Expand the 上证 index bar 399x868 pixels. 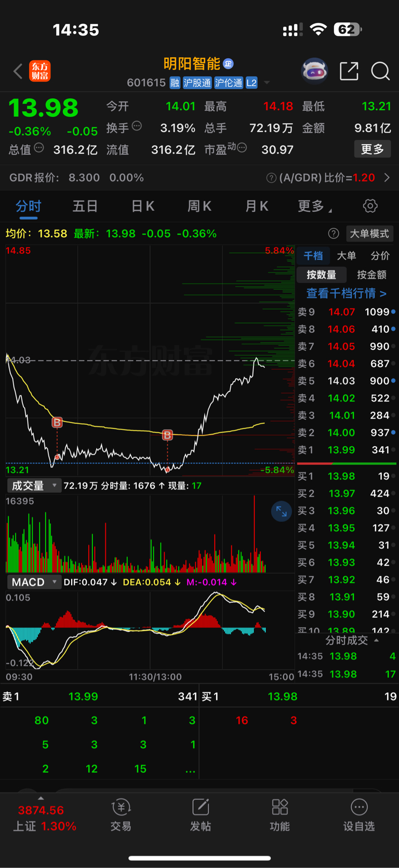tap(41, 798)
